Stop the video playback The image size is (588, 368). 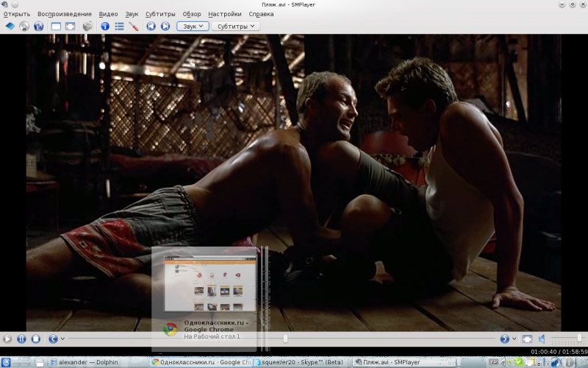click(35, 339)
